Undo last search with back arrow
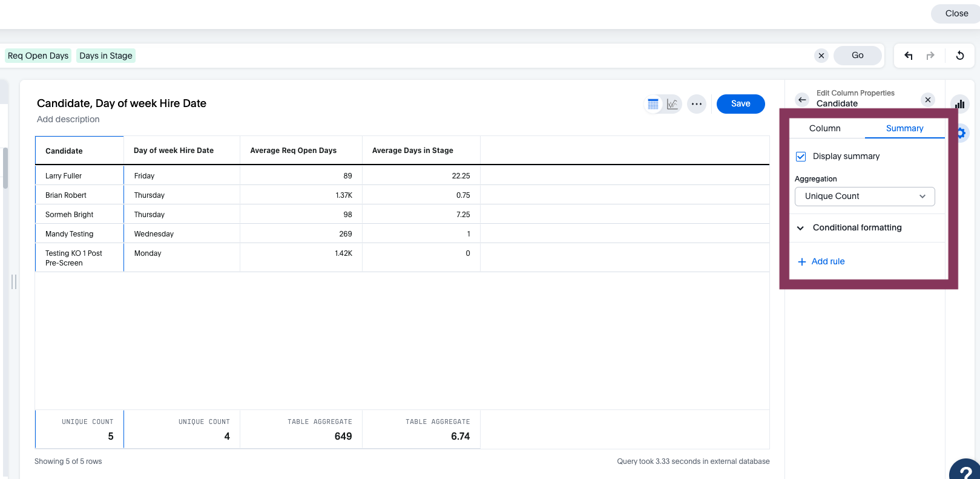The image size is (980, 479). point(909,56)
